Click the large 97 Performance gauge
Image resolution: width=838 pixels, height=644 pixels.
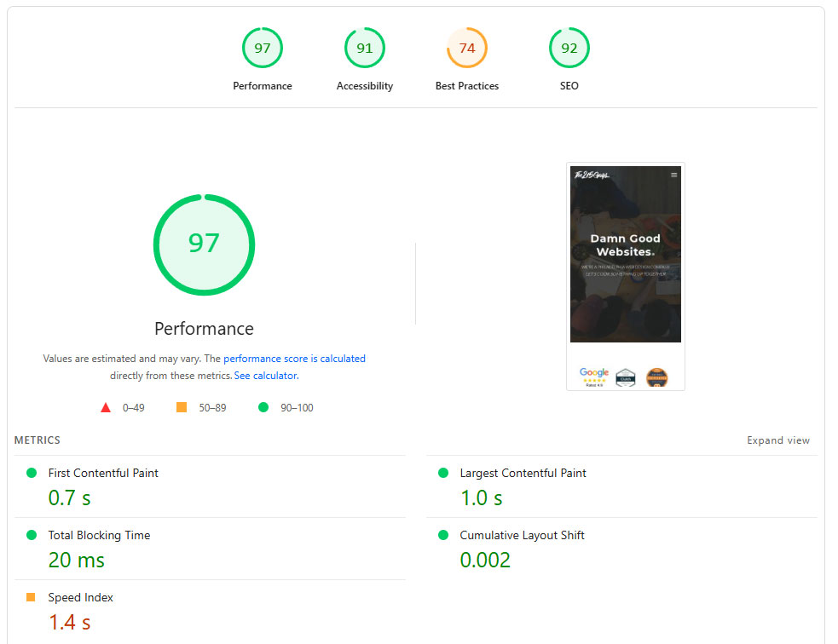pos(204,244)
